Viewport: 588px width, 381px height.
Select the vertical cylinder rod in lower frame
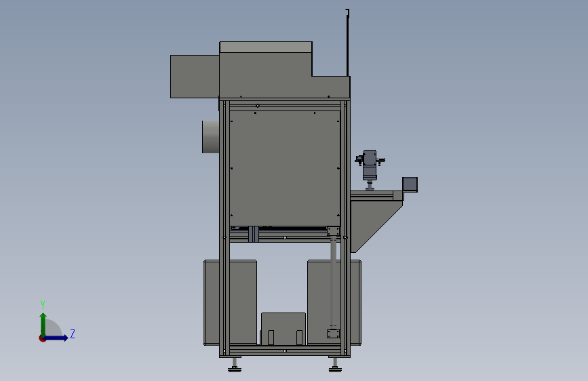(334, 283)
